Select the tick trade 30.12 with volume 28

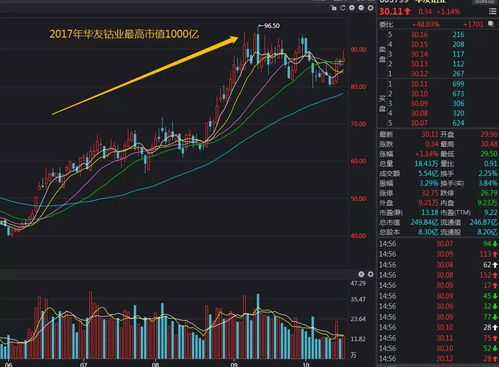[x=438, y=359]
